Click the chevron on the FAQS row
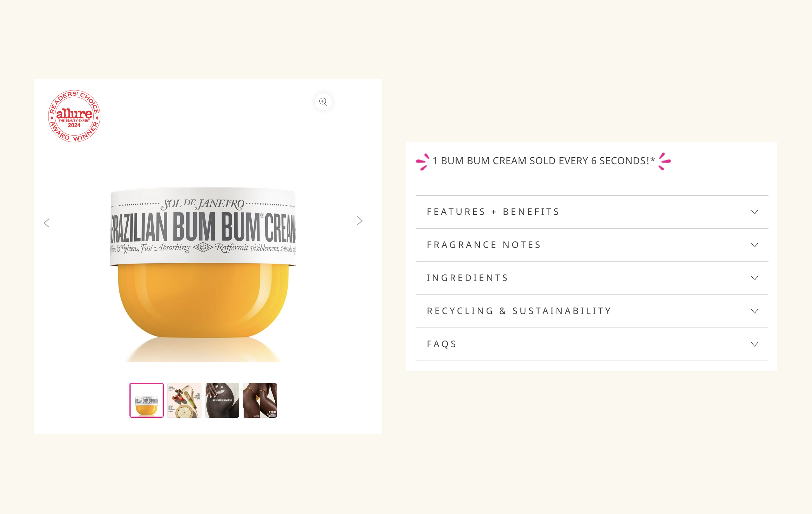The image size is (812, 514). tap(755, 344)
